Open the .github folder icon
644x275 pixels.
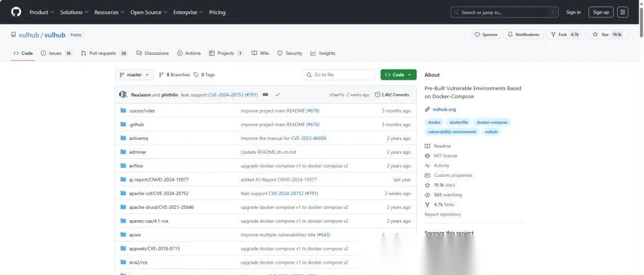tap(123, 124)
